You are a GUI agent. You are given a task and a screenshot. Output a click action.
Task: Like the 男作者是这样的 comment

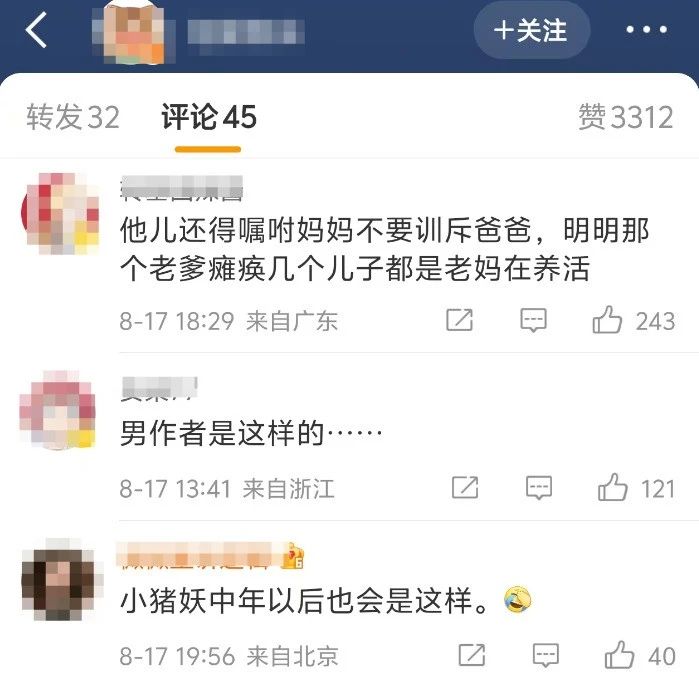click(x=613, y=488)
